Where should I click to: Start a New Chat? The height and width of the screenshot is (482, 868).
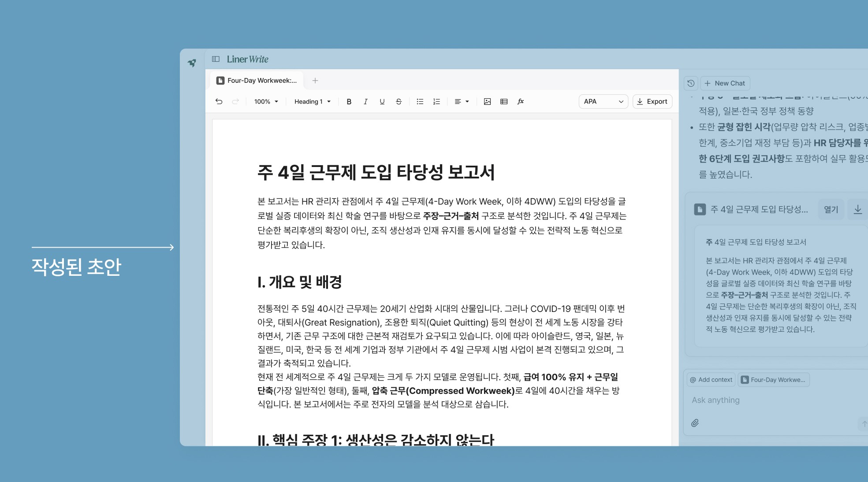point(725,83)
